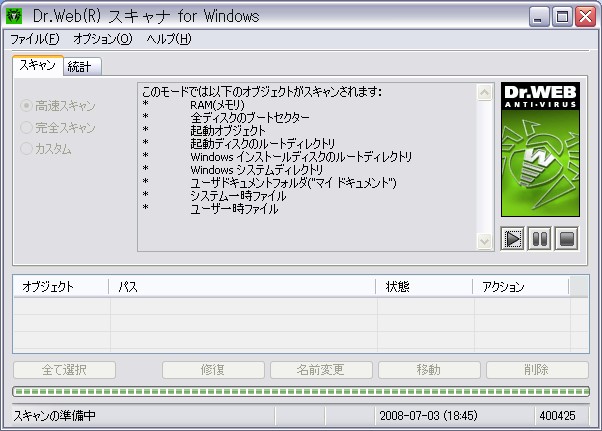This screenshot has height=431, width=602.
Task: Switch to the スキャン tab
Action: [38, 66]
